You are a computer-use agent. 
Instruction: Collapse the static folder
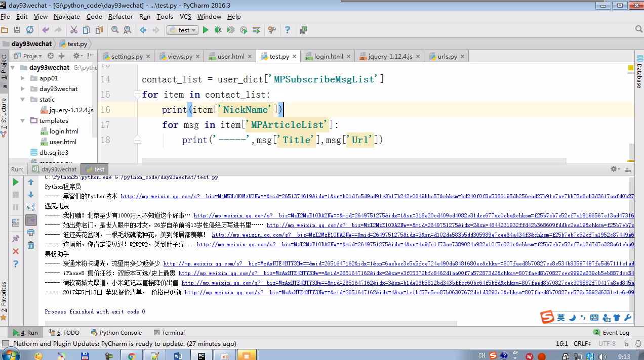tap(23, 100)
